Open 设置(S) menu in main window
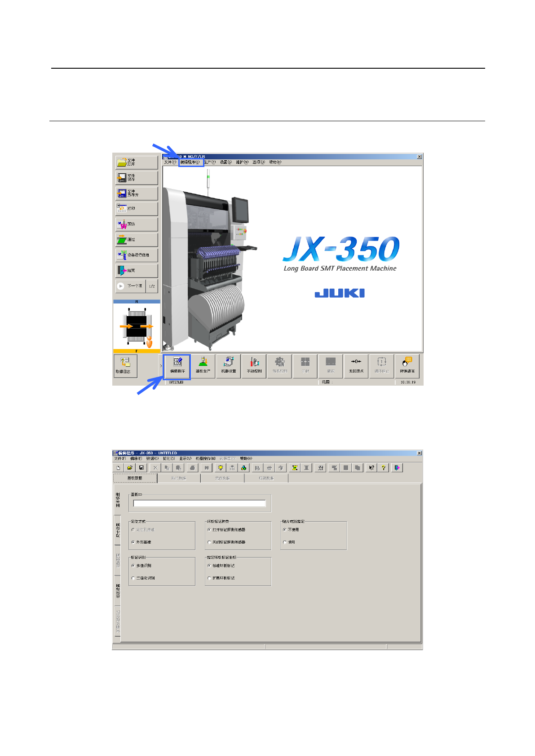The image size is (535, 756). (x=226, y=162)
